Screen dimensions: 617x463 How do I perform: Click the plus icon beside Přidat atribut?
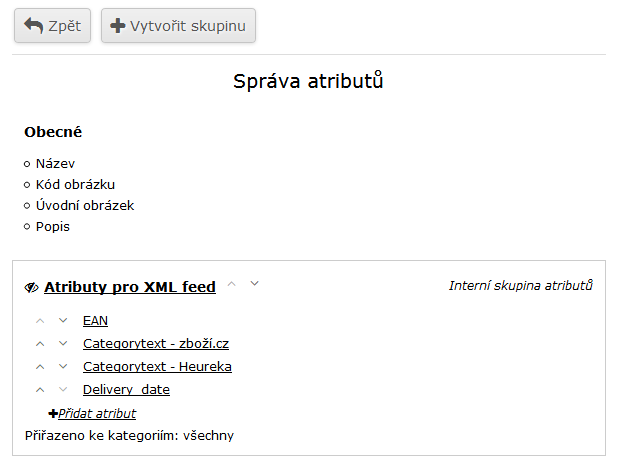[53, 413]
